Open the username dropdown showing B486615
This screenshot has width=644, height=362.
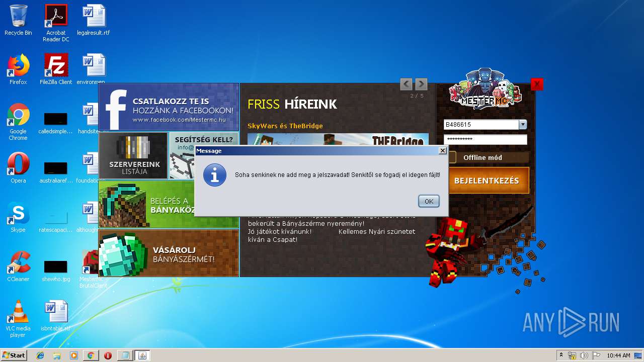(x=523, y=125)
